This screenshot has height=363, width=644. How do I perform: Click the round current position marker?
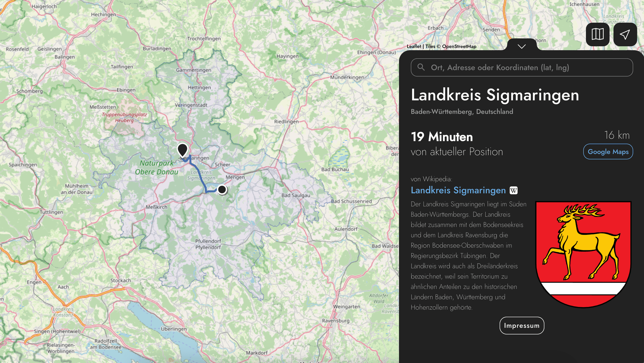(222, 190)
